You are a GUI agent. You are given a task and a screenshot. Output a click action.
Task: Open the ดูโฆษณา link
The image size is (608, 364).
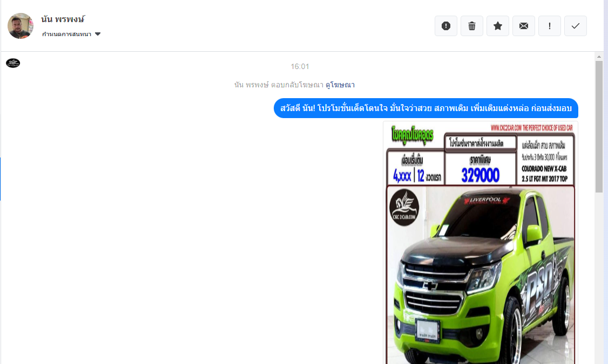point(340,85)
